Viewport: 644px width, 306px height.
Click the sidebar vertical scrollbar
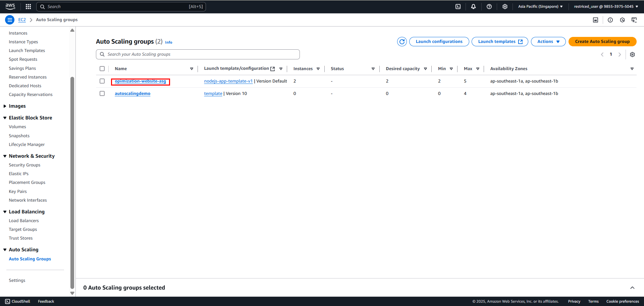click(72, 183)
